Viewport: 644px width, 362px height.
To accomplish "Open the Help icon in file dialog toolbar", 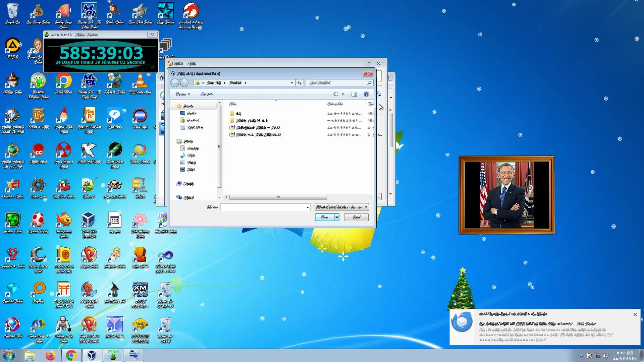I will click(x=366, y=94).
